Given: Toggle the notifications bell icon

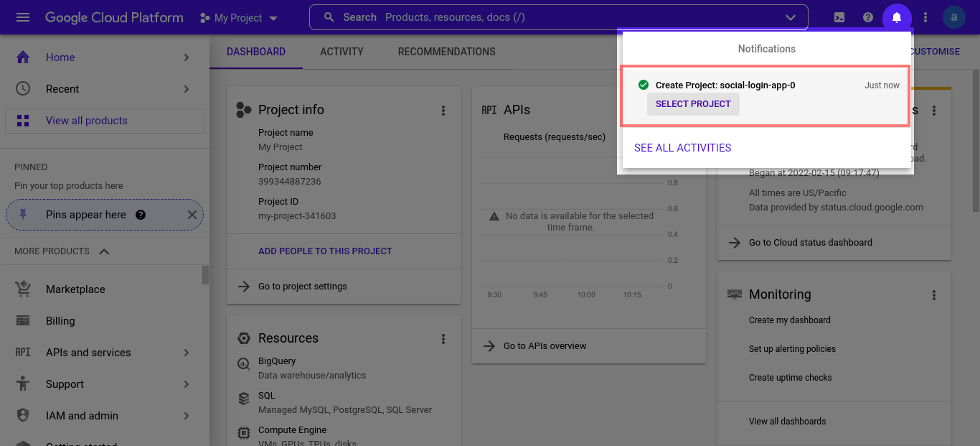Looking at the screenshot, I should pos(897,17).
